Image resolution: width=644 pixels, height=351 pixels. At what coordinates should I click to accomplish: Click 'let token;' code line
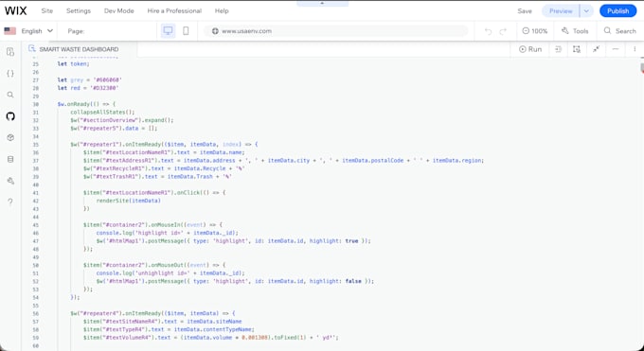click(x=74, y=64)
